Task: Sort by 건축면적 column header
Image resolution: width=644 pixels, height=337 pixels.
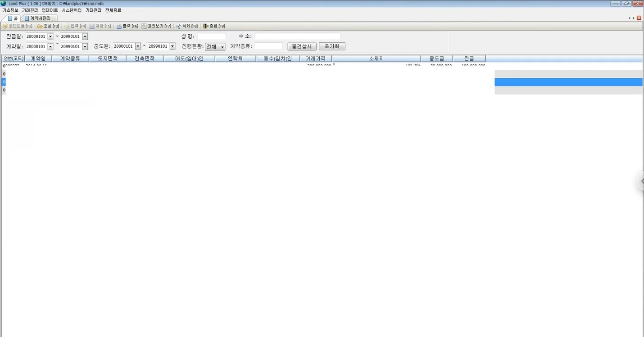Action: click(x=145, y=58)
